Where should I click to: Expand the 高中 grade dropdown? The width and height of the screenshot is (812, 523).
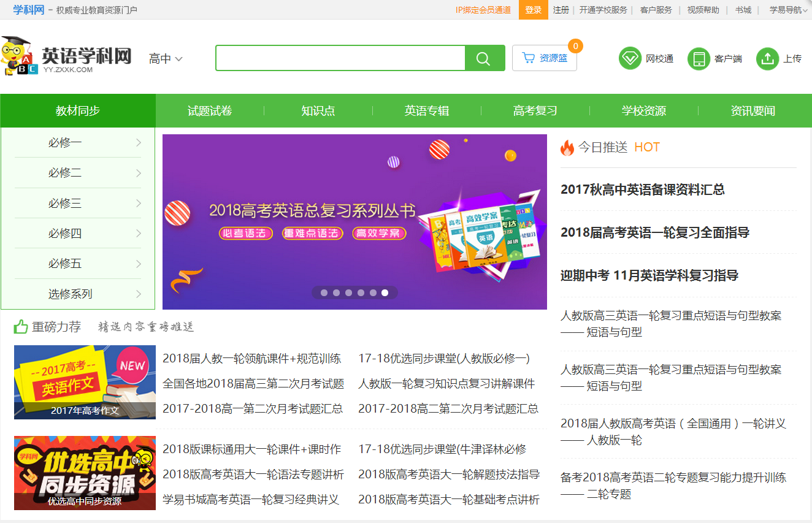(x=166, y=59)
